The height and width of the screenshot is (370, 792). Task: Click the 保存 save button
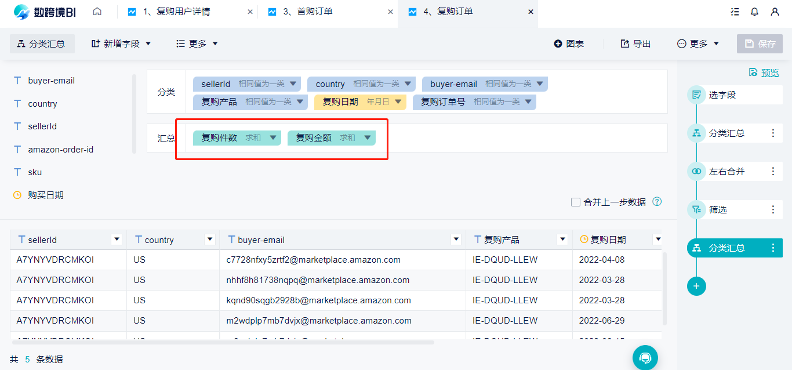pos(760,44)
